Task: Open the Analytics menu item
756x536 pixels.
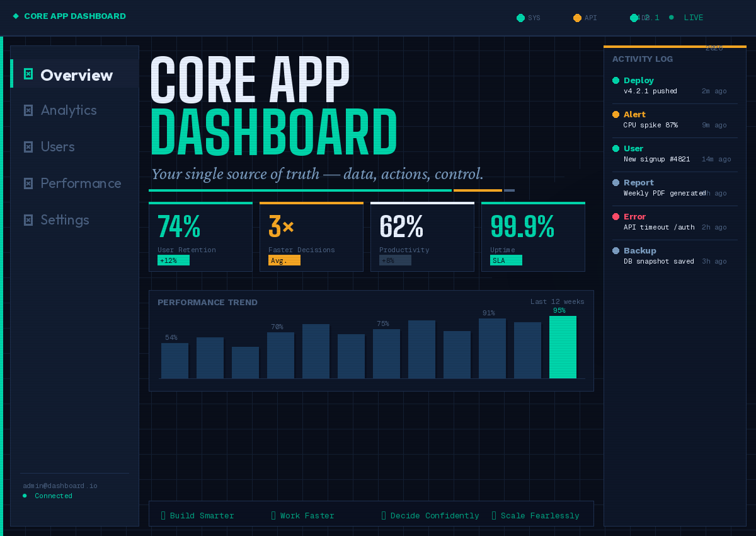Action: (69, 110)
